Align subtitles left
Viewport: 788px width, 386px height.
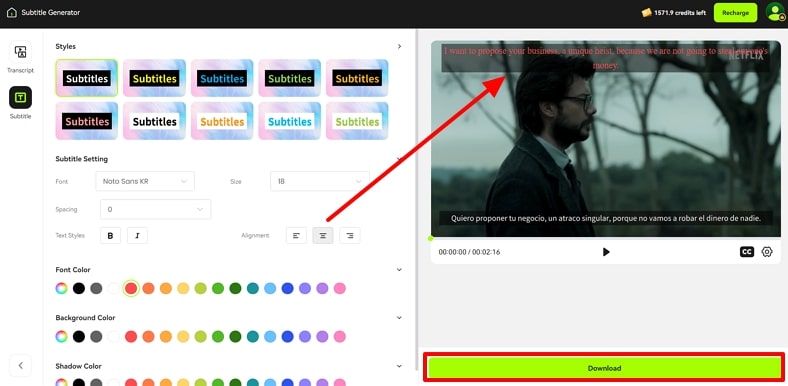(297, 235)
